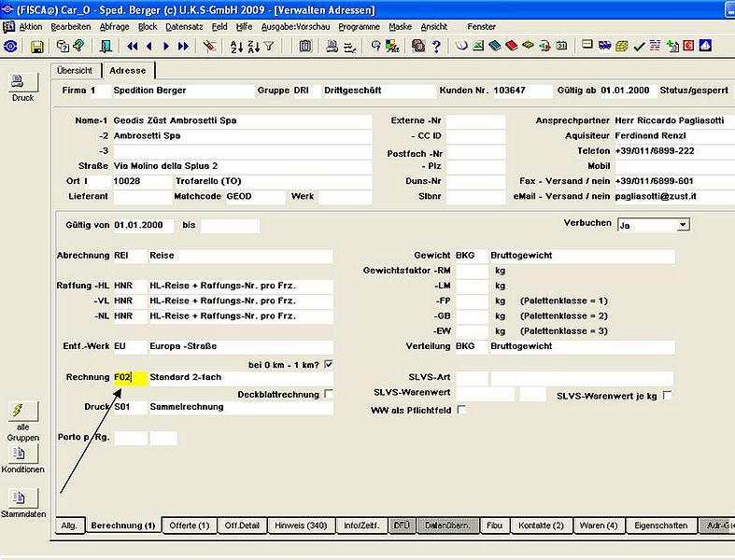Viewport: 735px width, 560px height.
Task: Click the funnel filter icon
Action: click(269, 46)
